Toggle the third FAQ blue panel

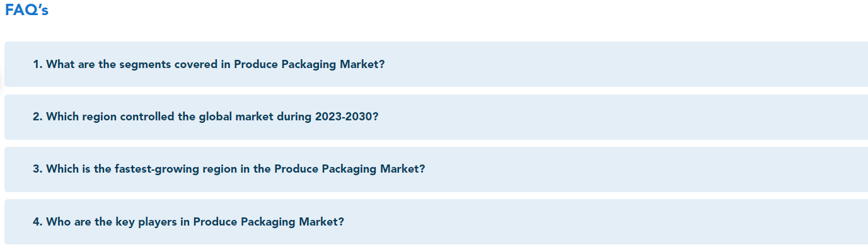pos(436,169)
